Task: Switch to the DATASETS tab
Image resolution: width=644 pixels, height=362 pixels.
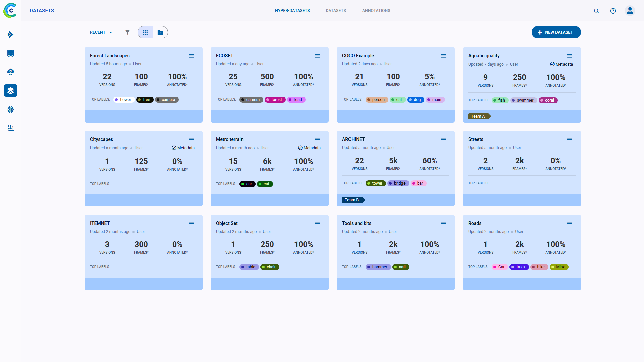Action: click(336, 11)
